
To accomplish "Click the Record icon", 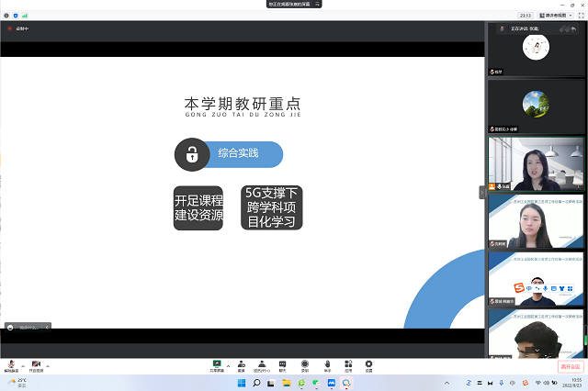I will 304,366.
